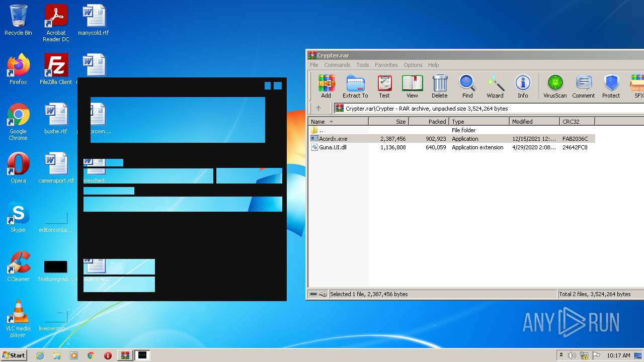Viewport: 644px width, 362px height.
Task: Click the Start button on taskbar
Action: (14, 355)
